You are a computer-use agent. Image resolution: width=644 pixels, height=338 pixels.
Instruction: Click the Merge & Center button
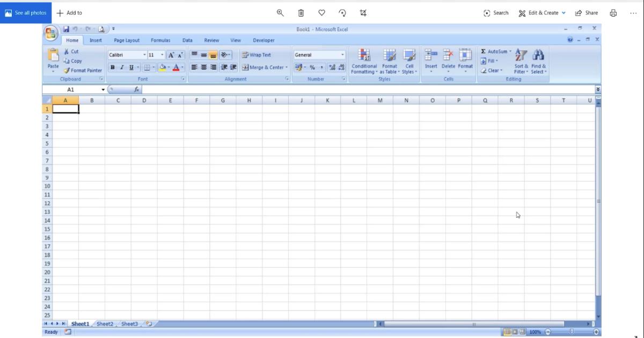point(263,67)
